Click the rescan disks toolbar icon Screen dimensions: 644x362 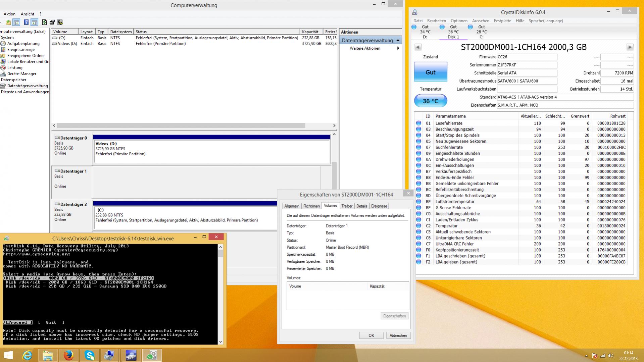[52, 22]
